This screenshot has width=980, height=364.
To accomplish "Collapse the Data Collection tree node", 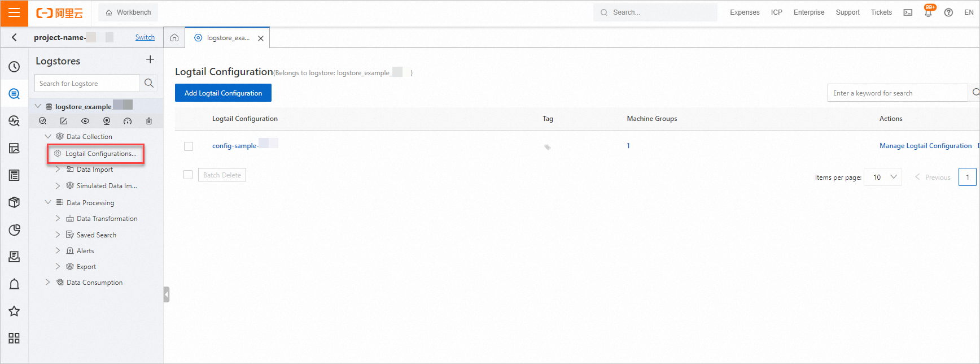I will pos(48,137).
